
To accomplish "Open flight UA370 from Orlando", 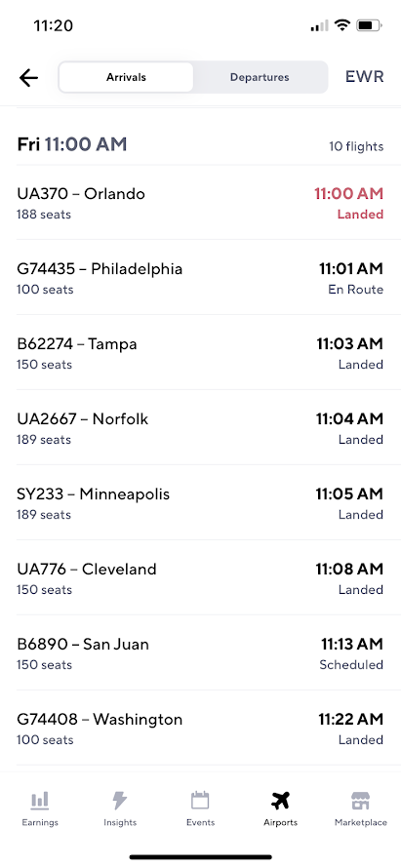I will point(201,202).
